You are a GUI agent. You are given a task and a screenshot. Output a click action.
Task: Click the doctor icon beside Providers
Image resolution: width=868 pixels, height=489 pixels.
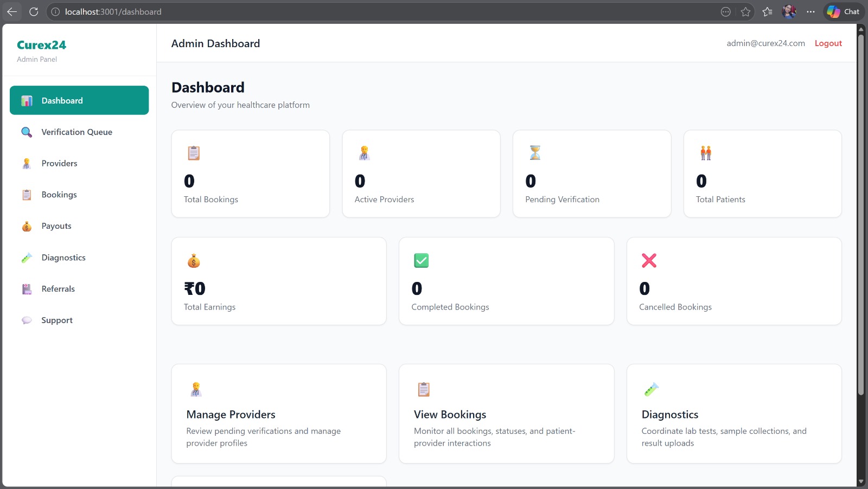[27, 164]
